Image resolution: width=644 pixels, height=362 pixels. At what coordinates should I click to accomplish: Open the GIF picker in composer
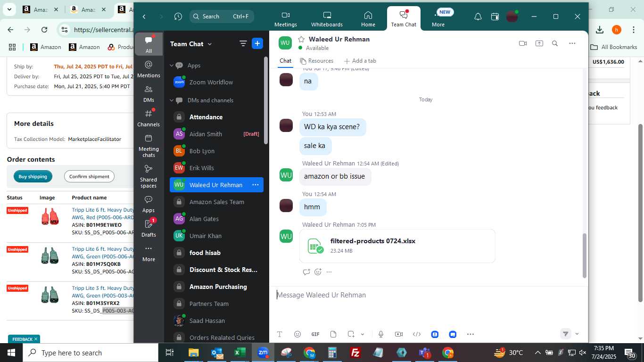coord(315,334)
